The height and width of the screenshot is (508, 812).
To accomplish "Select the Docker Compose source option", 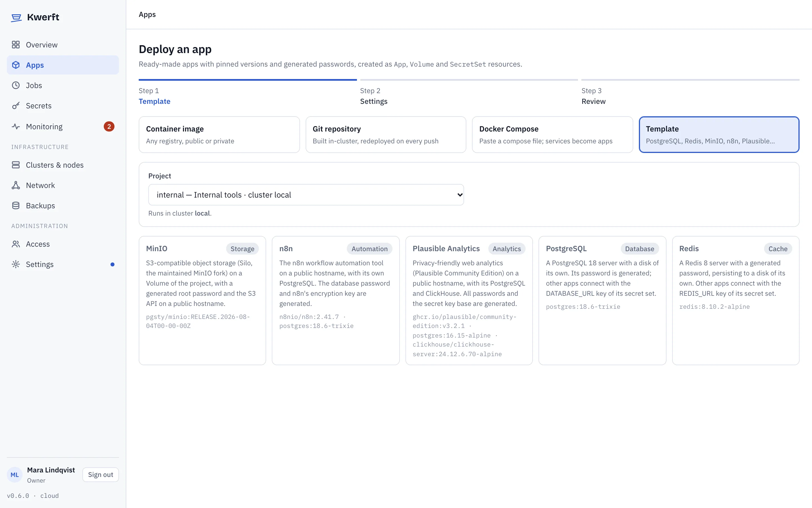I will pyautogui.click(x=552, y=135).
